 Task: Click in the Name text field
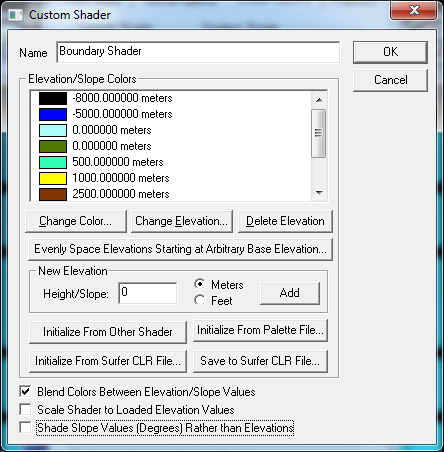pyautogui.click(x=198, y=52)
